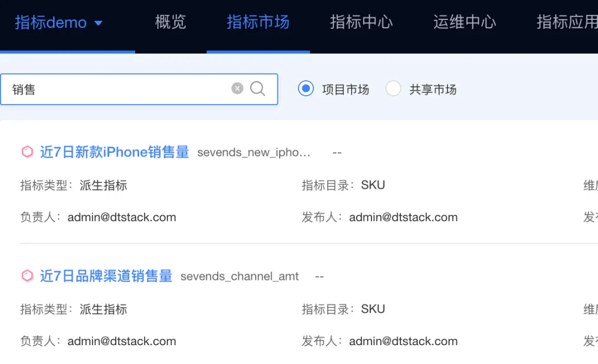Switch to the 指标市场 tab
Viewport: 598px width, 364px height.
(x=258, y=22)
